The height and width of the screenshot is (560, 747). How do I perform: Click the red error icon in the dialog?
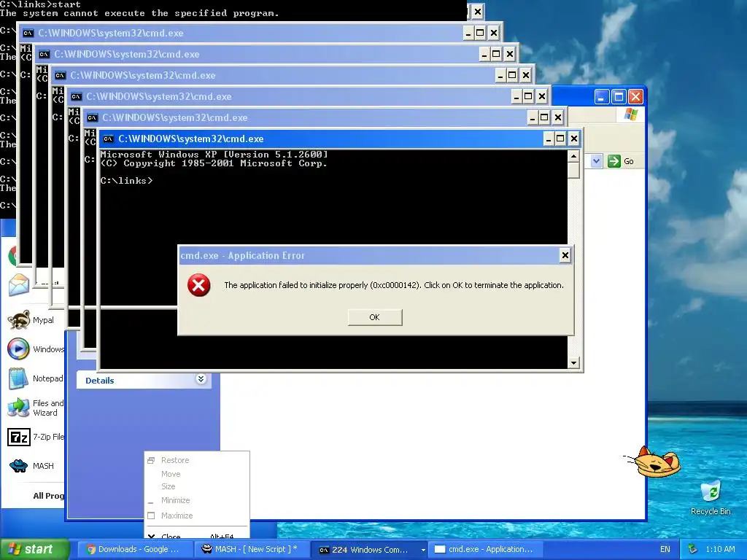[x=198, y=285]
